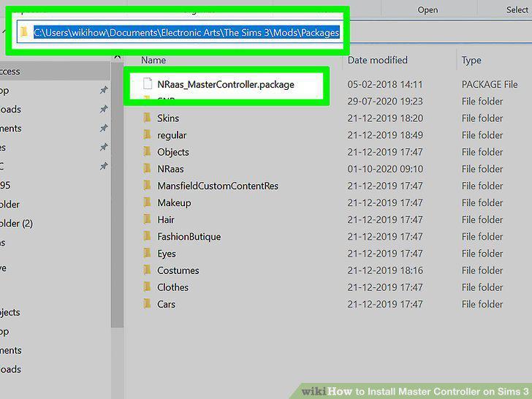This screenshot has width=532, height=399.
Task: Select the Objects folder
Action: pyautogui.click(x=173, y=152)
